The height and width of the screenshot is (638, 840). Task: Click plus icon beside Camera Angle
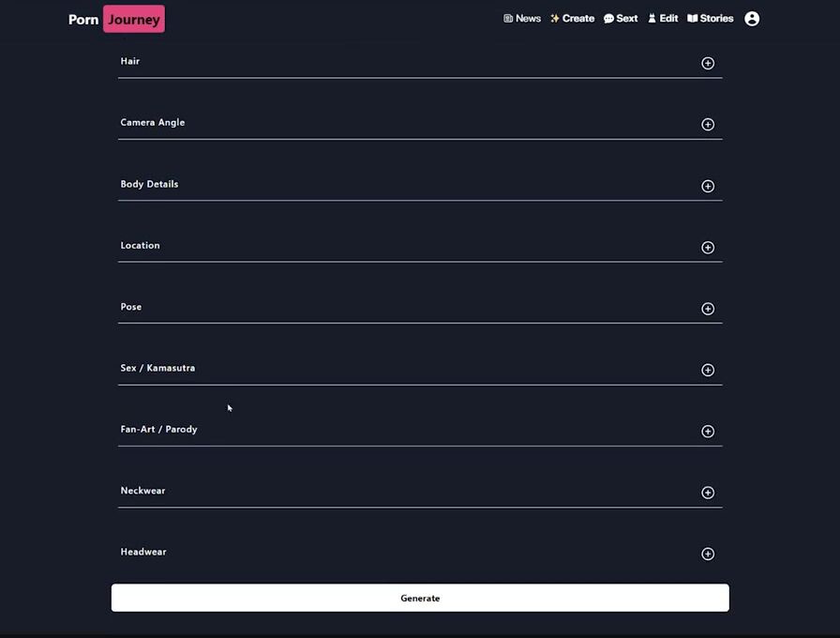click(708, 124)
